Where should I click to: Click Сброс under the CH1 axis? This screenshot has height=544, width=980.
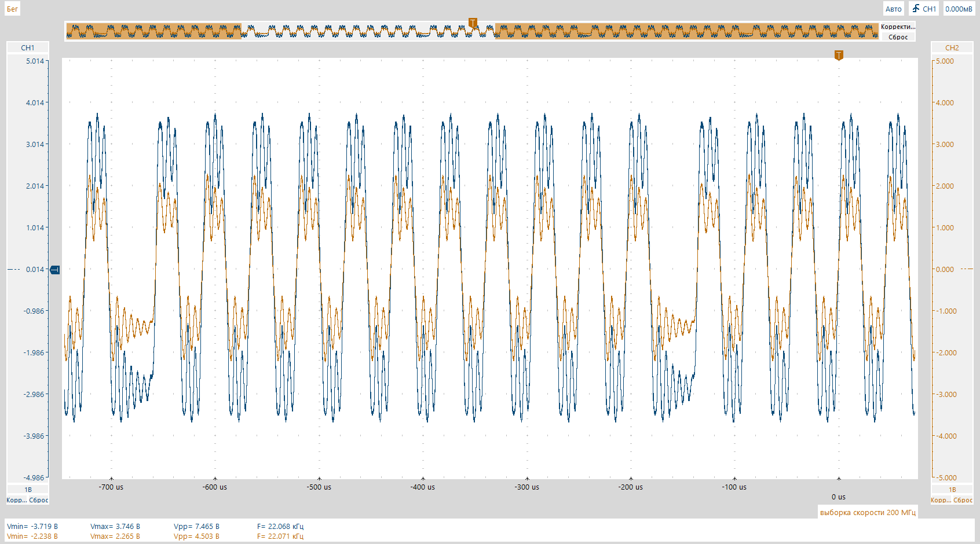pyautogui.click(x=39, y=500)
